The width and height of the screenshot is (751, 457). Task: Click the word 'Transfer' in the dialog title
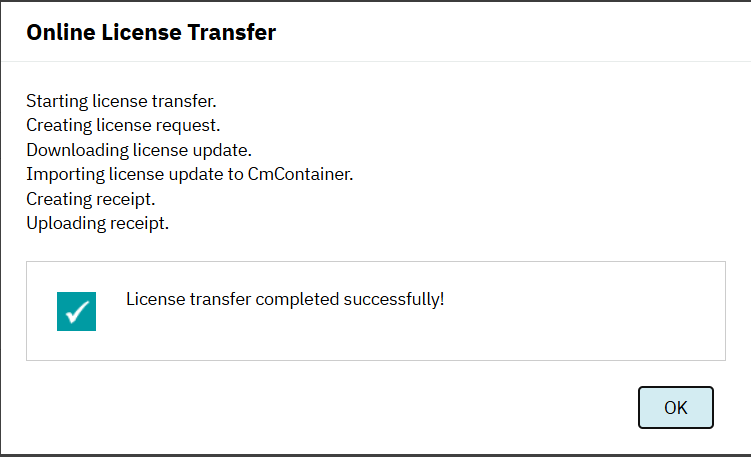pyautogui.click(x=231, y=32)
